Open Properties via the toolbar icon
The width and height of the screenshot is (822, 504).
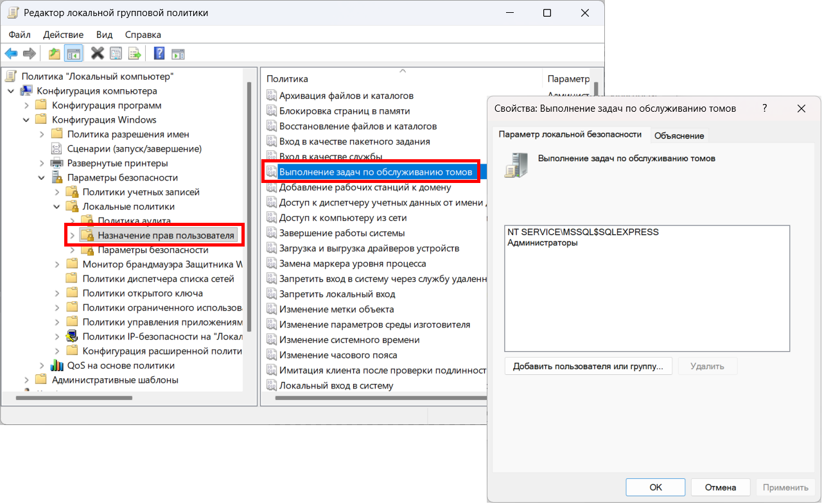coord(116,53)
